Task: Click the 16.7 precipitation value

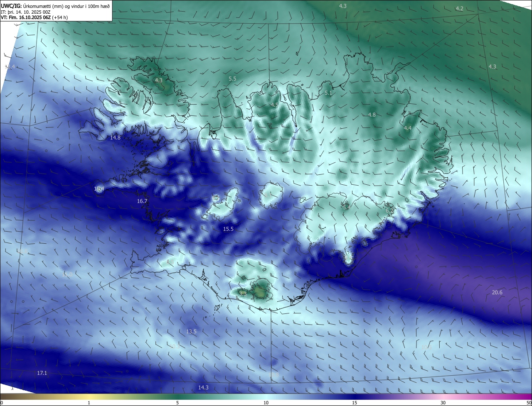Action: pos(142,201)
